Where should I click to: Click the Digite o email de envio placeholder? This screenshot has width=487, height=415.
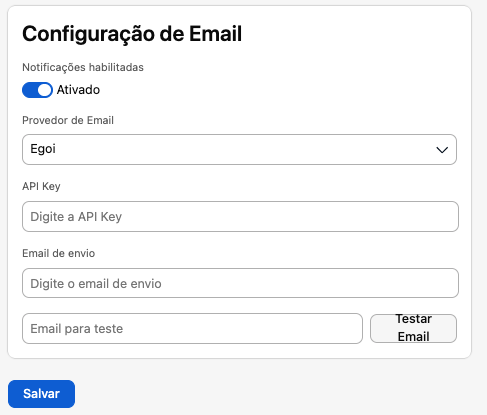tap(96, 284)
